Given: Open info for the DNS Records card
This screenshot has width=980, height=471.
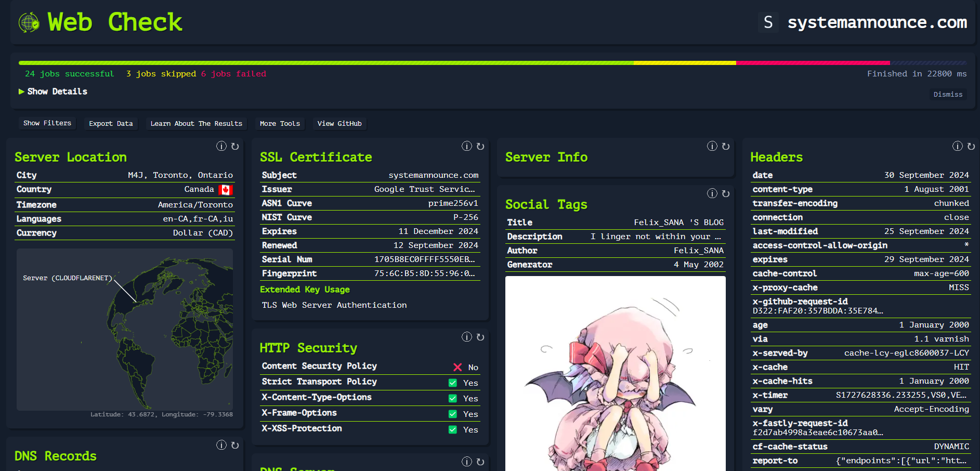Looking at the screenshot, I should coord(221,445).
